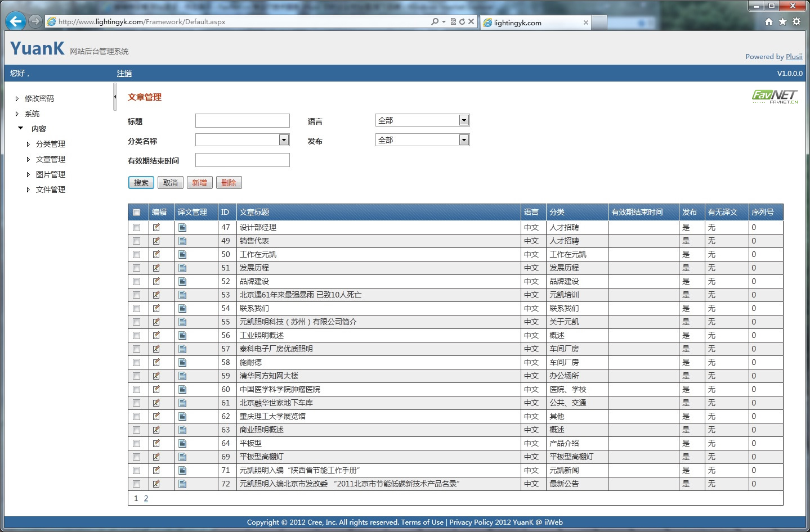The height and width of the screenshot is (532, 810).
Task: Click browser back arrow button
Action: pos(16,21)
